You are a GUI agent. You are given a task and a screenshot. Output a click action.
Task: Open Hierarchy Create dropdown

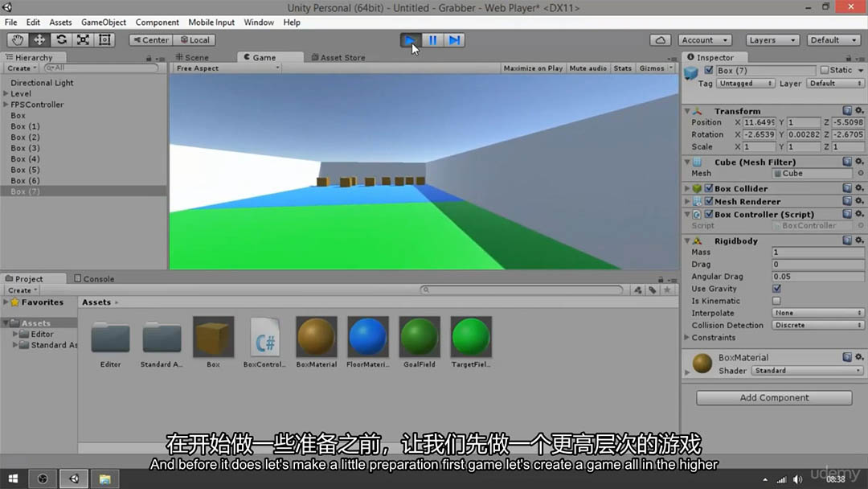point(22,68)
